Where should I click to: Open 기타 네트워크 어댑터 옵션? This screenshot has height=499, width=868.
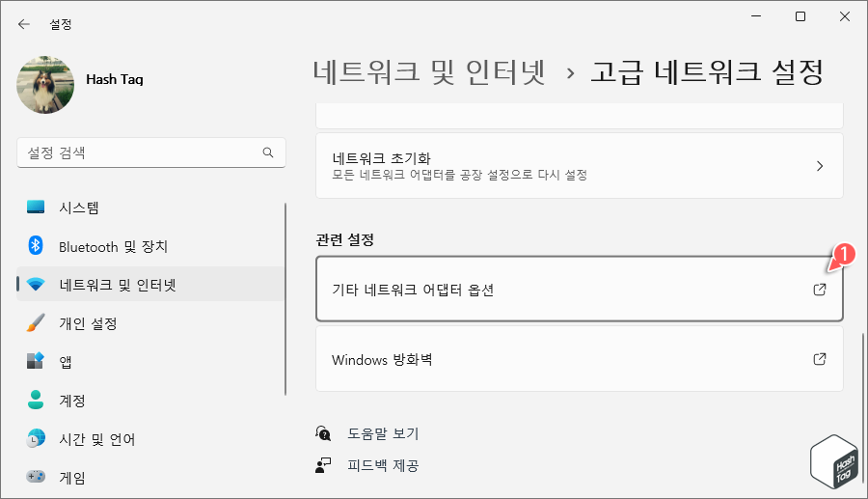pos(579,289)
